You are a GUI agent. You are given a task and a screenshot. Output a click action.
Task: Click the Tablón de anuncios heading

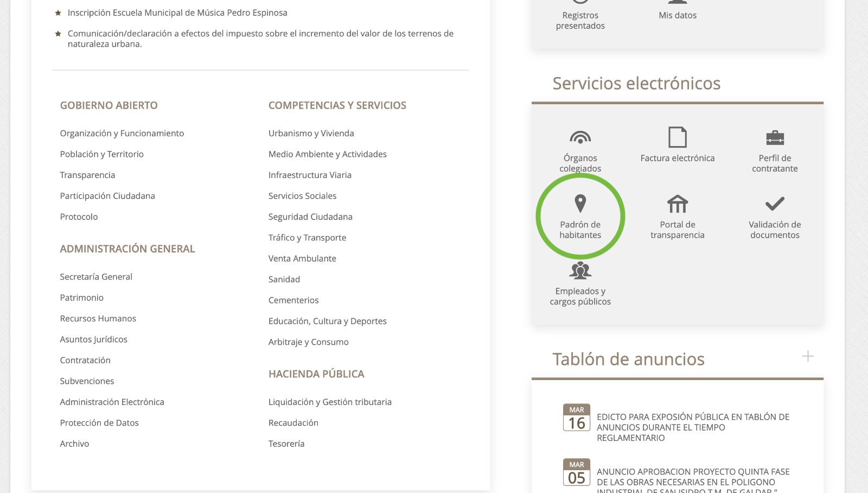click(628, 359)
